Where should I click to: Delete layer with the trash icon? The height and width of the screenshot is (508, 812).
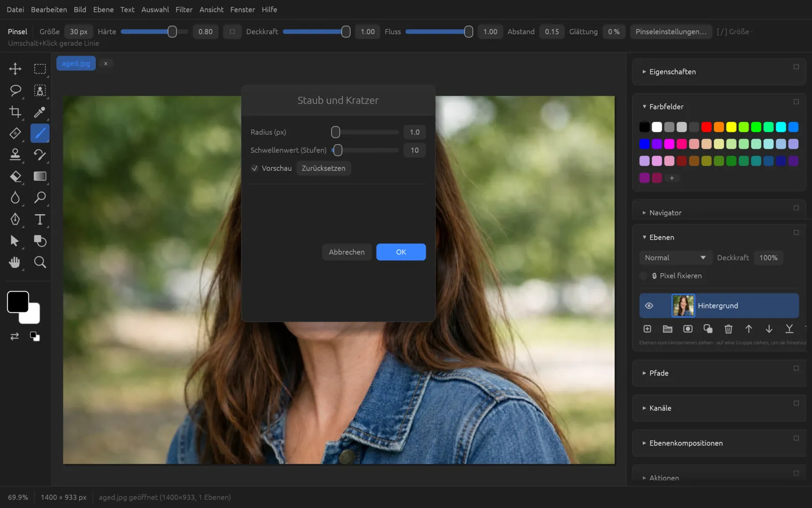(728, 329)
